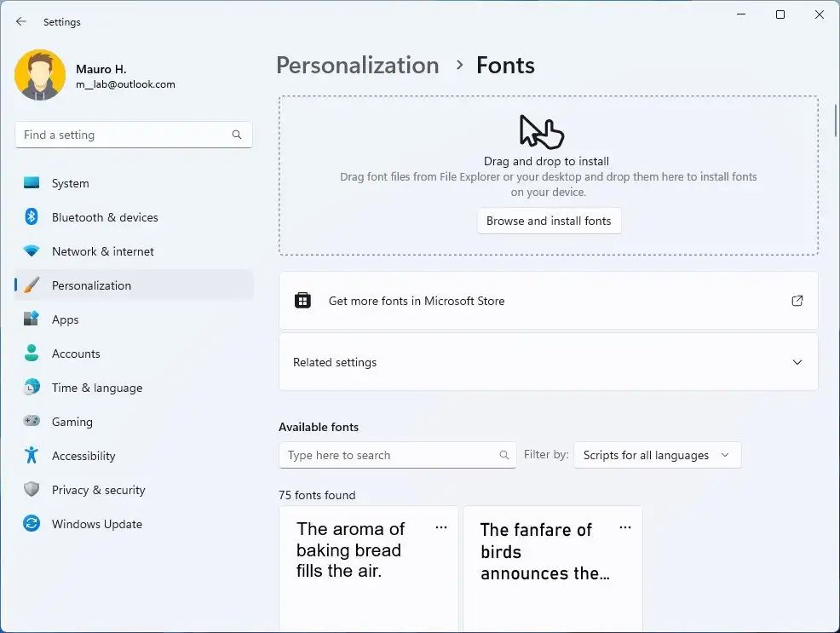Expand the Related settings section
Image resolution: width=840 pixels, height=633 pixels.
pyautogui.click(x=797, y=362)
